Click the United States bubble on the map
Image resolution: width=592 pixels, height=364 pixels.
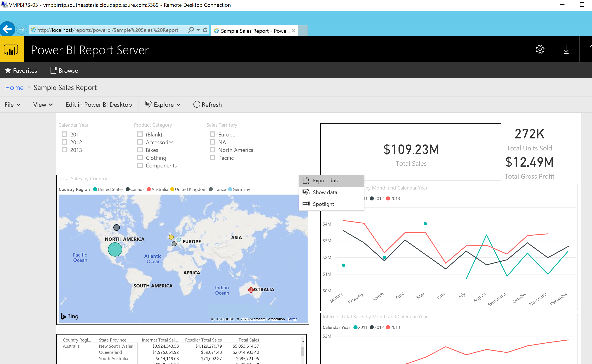point(115,249)
